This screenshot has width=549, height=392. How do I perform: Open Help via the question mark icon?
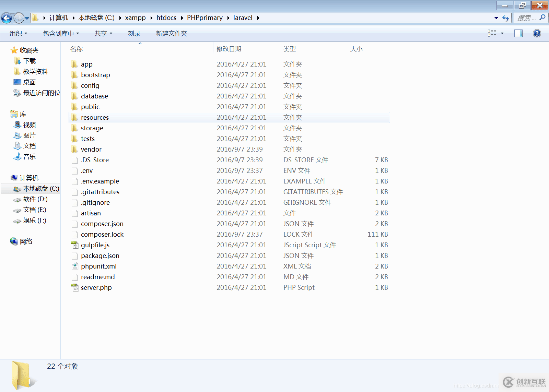[537, 33]
